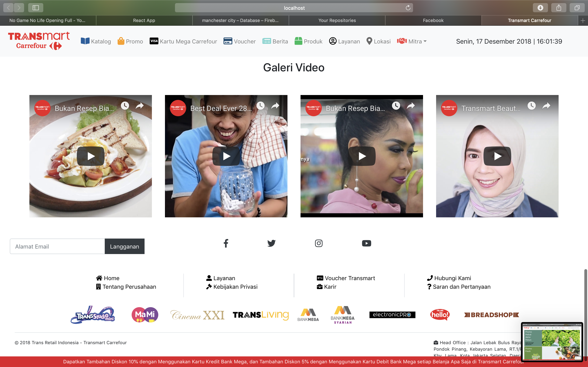Play the first Bukan Resep Biasa video
This screenshot has width=588, height=367.
pyautogui.click(x=91, y=156)
